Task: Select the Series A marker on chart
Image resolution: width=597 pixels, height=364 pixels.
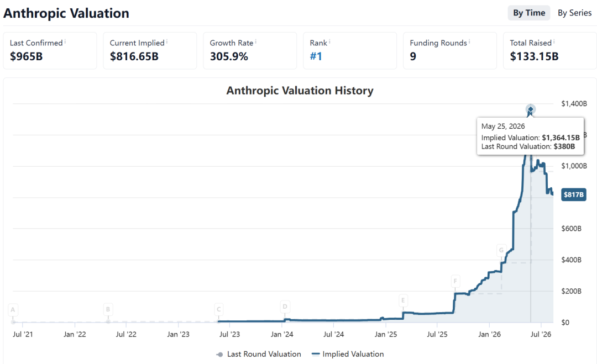Action: (13, 310)
